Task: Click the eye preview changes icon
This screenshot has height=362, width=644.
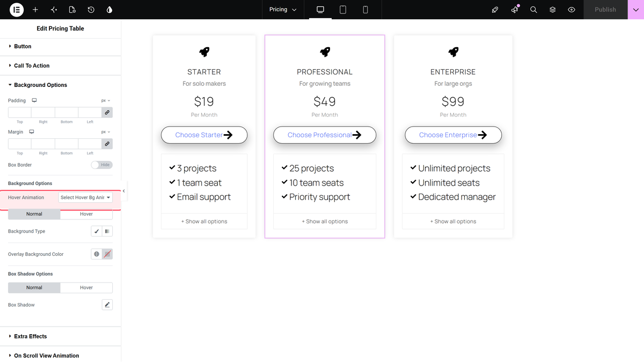Action: [572, 10]
